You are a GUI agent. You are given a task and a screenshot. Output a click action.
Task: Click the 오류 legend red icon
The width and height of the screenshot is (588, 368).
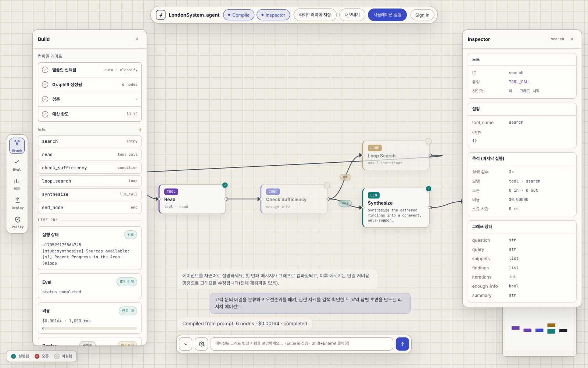point(37,356)
